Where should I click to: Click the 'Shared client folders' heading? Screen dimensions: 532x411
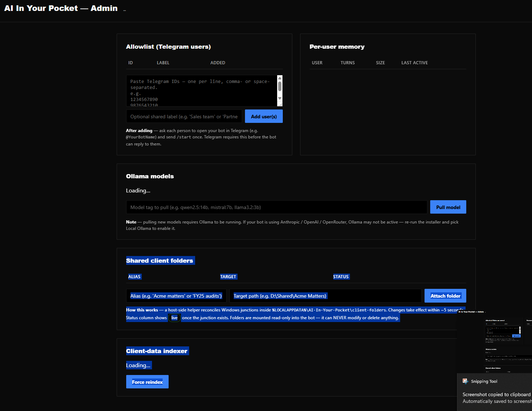[159, 261]
